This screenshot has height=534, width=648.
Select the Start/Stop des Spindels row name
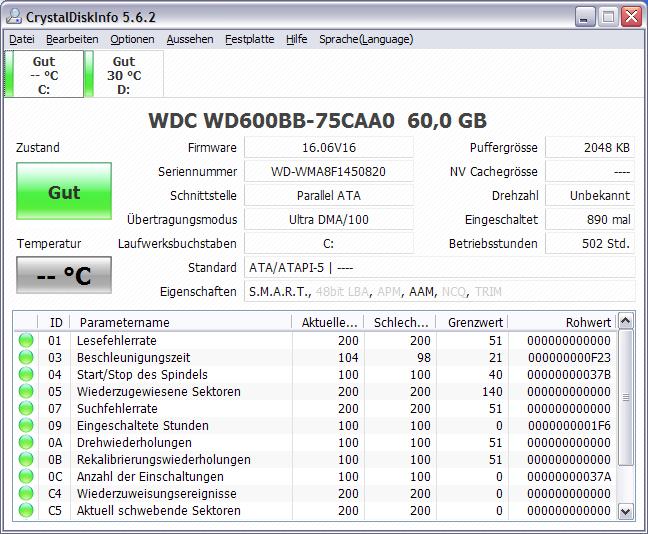pyautogui.click(x=142, y=374)
